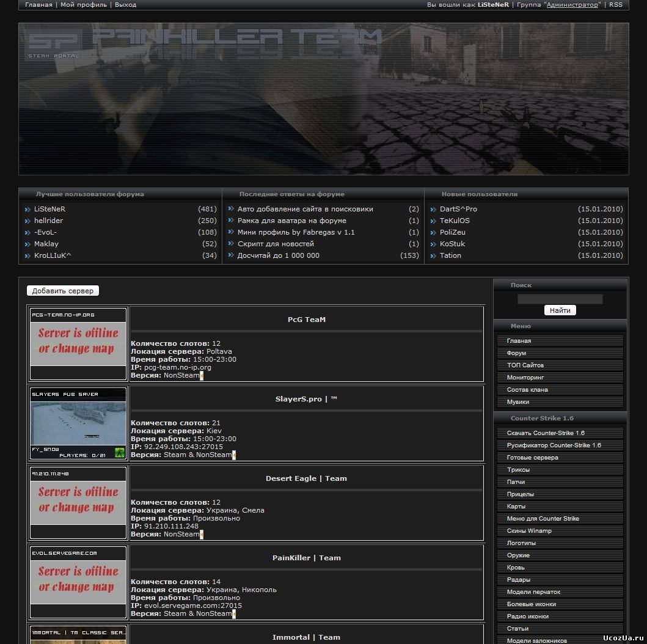Click the arrow bullet beside LiSteNeR
This screenshot has height=644, width=647.
(27, 210)
